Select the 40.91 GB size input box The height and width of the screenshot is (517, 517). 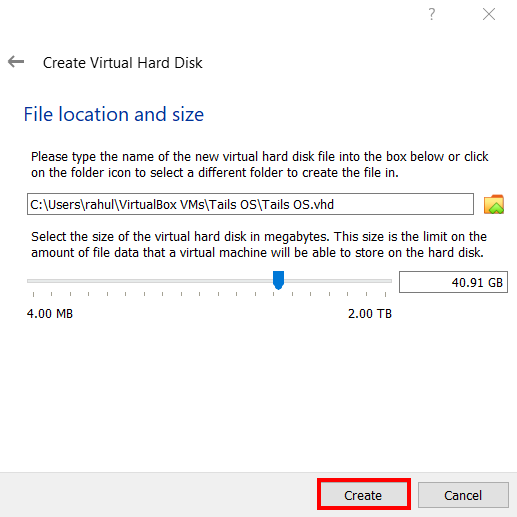[x=453, y=282]
